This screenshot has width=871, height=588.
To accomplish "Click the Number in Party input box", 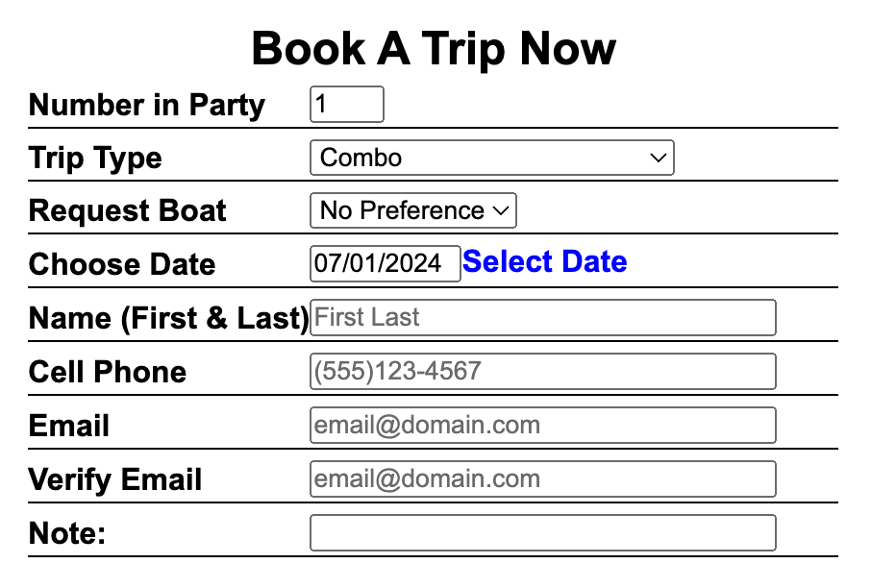I will [346, 105].
